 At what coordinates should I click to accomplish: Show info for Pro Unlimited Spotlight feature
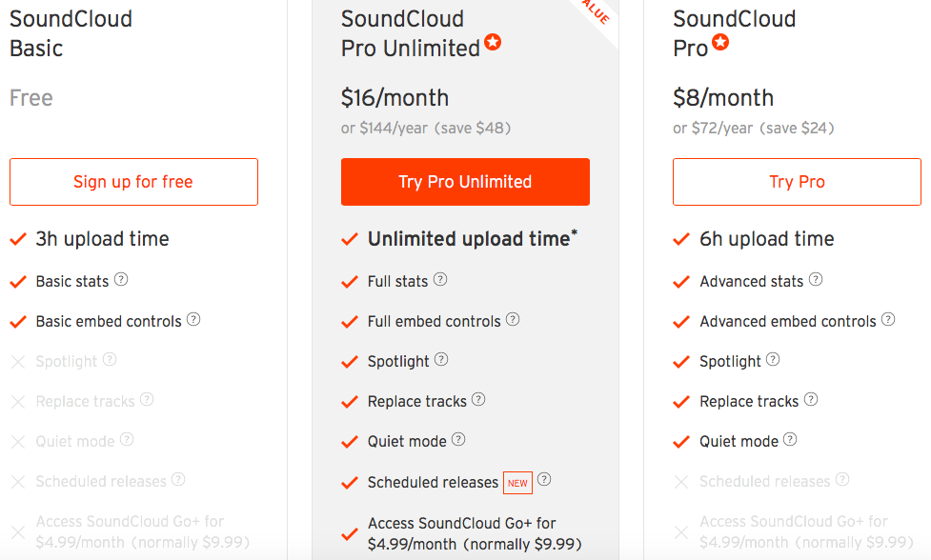[441, 360]
